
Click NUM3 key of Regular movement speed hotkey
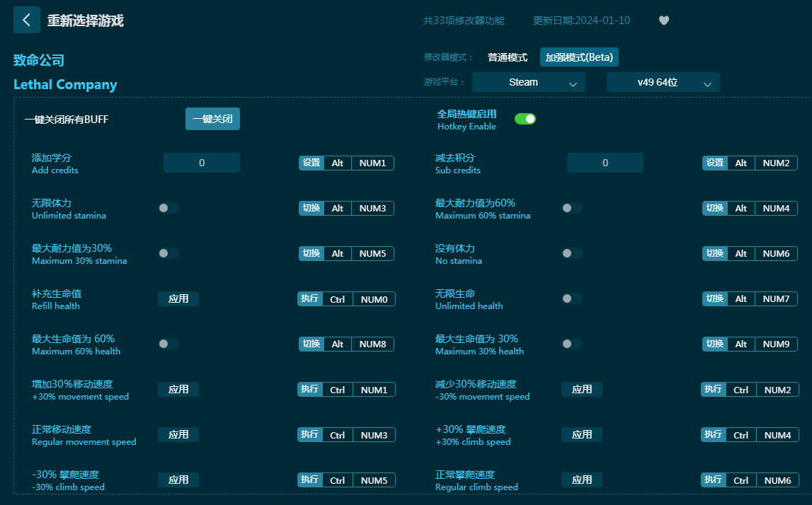tap(374, 435)
